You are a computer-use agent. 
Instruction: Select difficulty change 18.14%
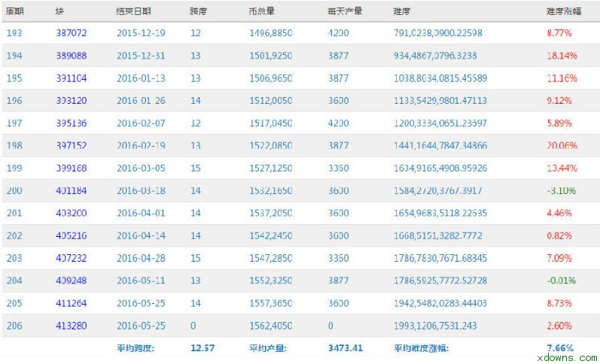[562, 56]
